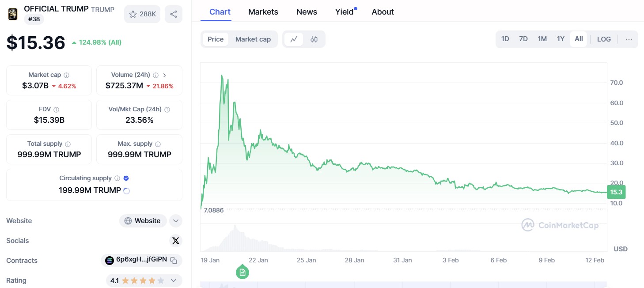Open the X social link icon

[176, 241]
